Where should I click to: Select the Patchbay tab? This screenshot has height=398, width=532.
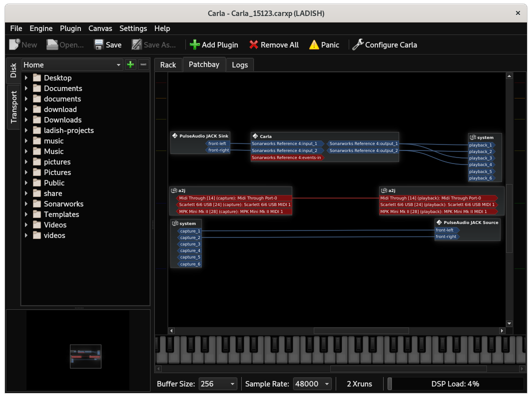pyautogui.click(x=204, y=64)
